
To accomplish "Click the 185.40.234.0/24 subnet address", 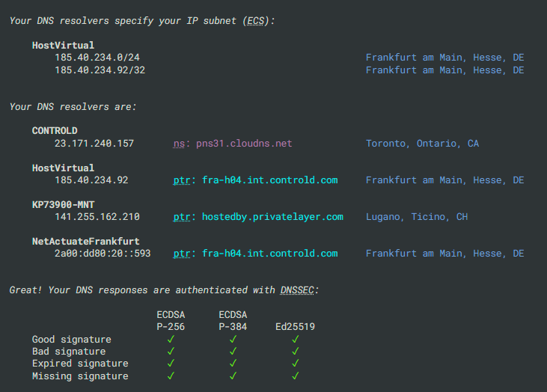I will point(97,57).
